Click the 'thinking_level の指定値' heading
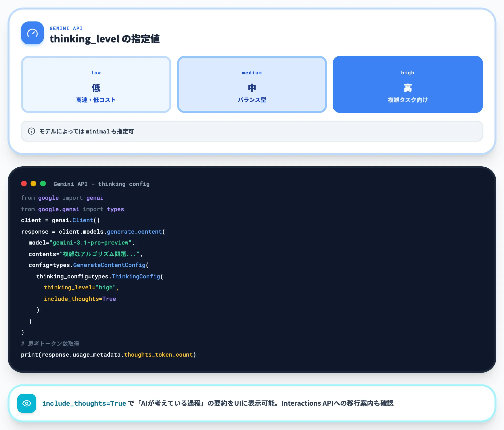This screenshot has height=430, width=504. (x=105, y=39)
